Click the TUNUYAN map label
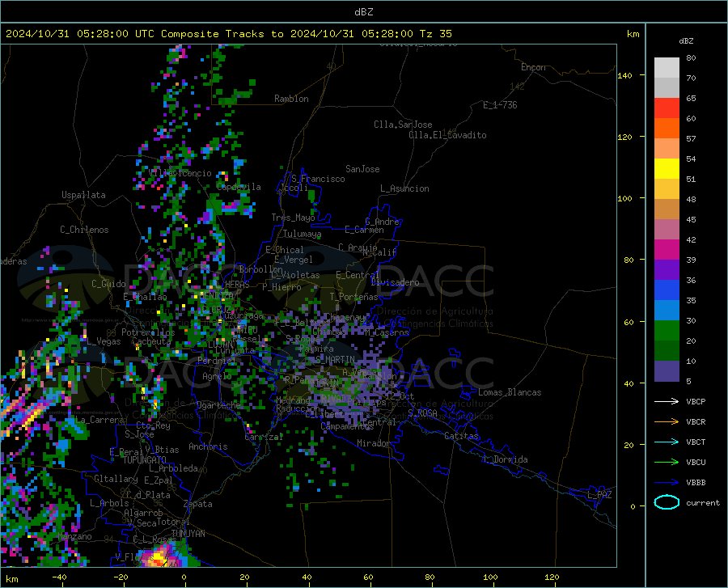 [x=188, y=534]
